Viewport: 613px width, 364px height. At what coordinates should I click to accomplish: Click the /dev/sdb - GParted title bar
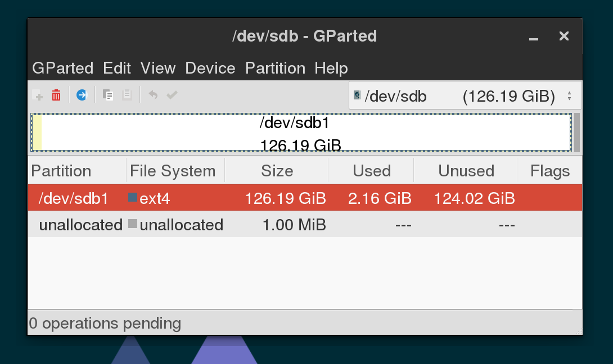(305, 36)
